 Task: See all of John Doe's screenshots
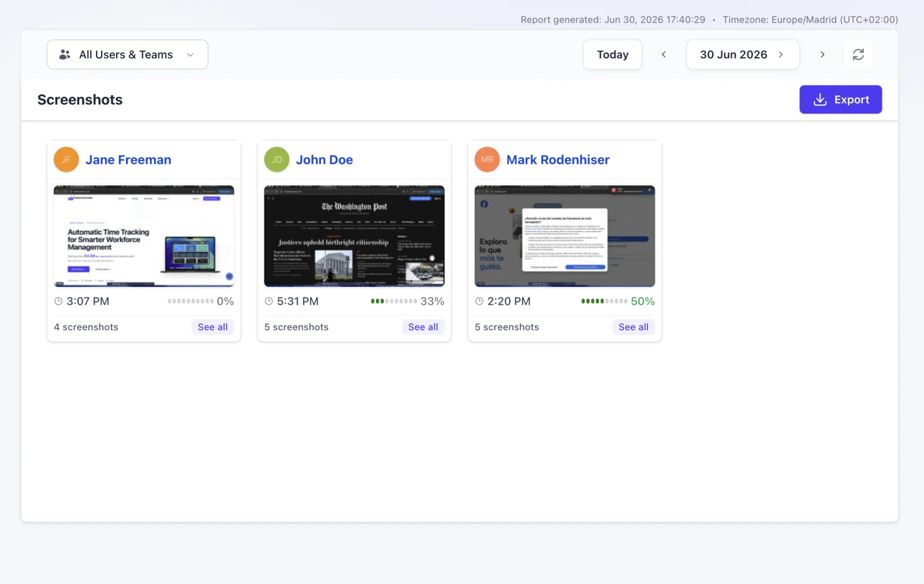point(423,327)
